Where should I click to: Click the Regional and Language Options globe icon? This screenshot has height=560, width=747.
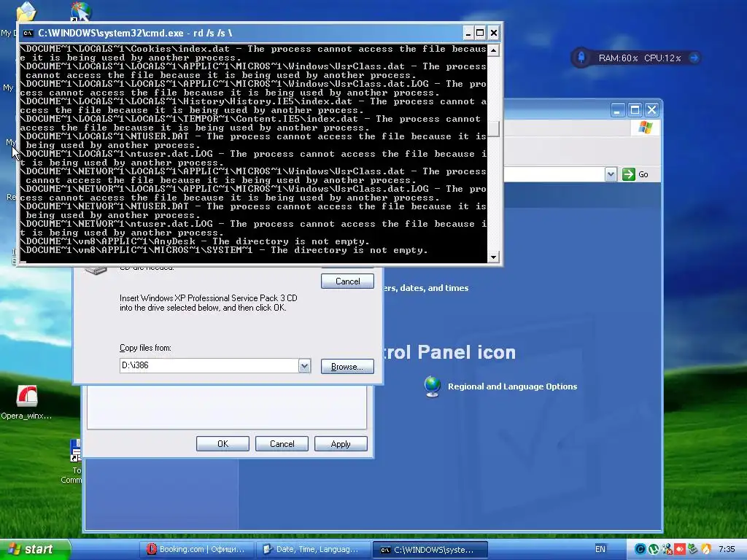(x=432, y=386)
